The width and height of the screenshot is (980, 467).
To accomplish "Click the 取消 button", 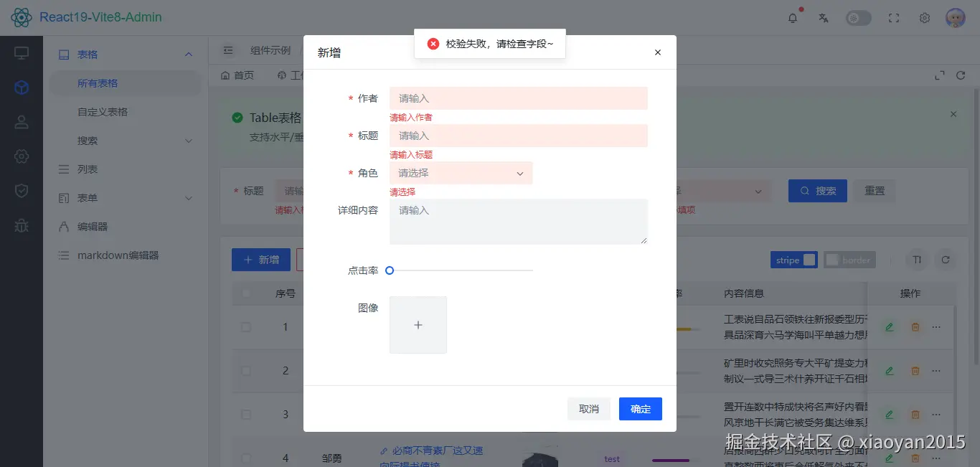I will click(589, 409).
